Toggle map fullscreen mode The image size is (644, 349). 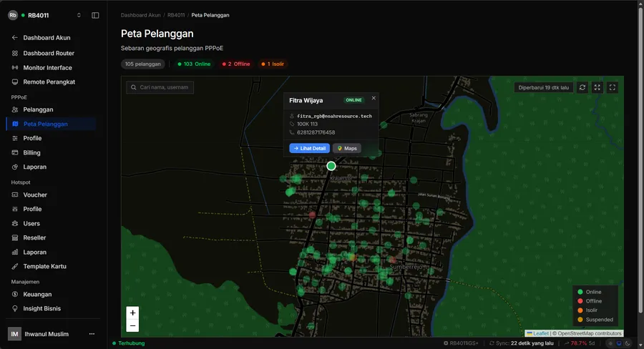coord(613,87)
